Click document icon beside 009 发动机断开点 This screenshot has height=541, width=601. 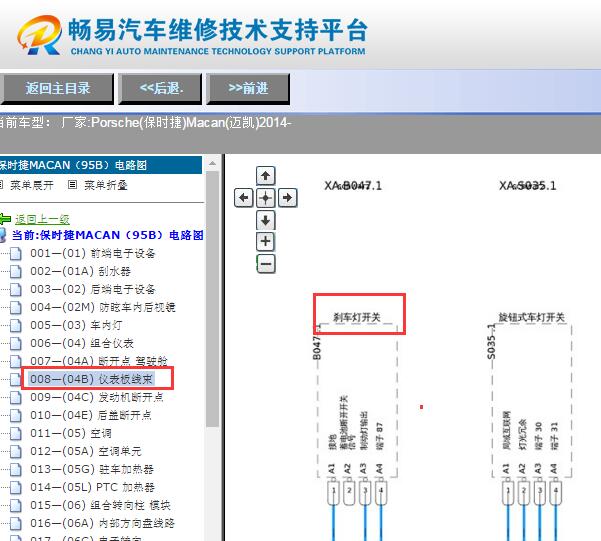click(16, 398)
